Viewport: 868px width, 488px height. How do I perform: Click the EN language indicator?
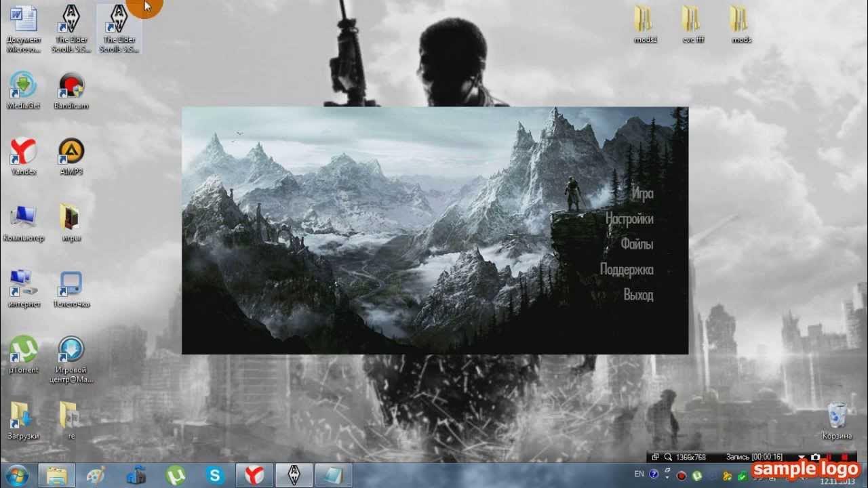point(639,474)
